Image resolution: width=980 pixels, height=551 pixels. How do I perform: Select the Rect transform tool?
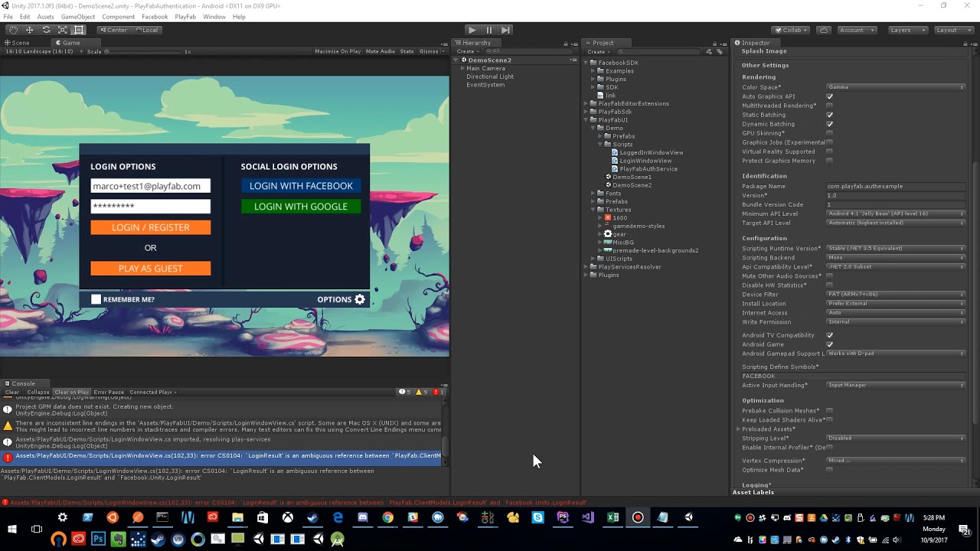(x=78, y=30)
